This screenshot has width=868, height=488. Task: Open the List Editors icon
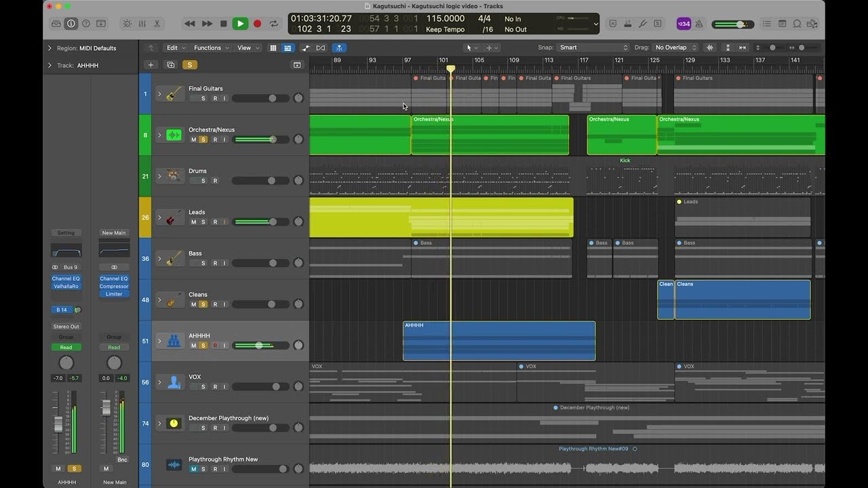coord(767,24)
